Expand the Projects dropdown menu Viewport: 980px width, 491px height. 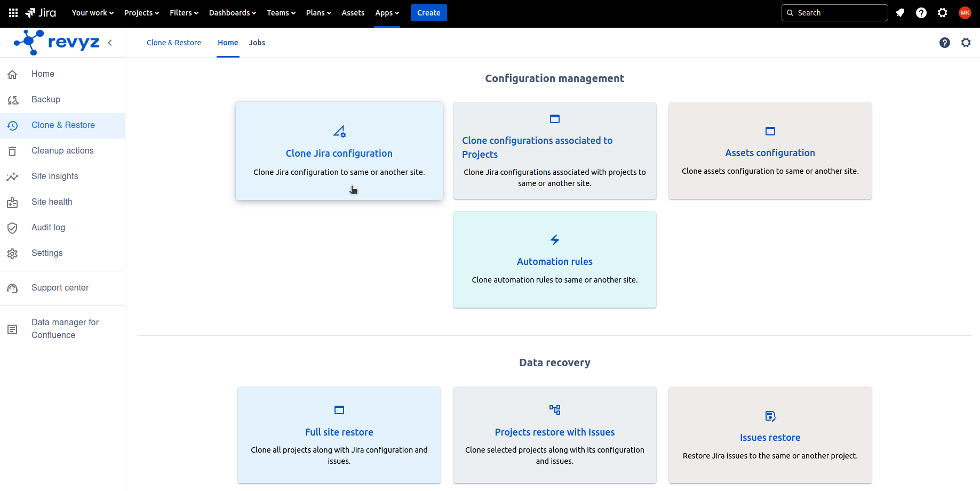[141, 13]
